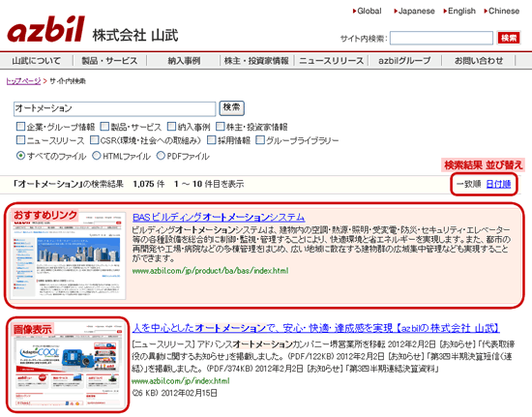Click the 2012年02月15日 date text

[x=189, y=393]
